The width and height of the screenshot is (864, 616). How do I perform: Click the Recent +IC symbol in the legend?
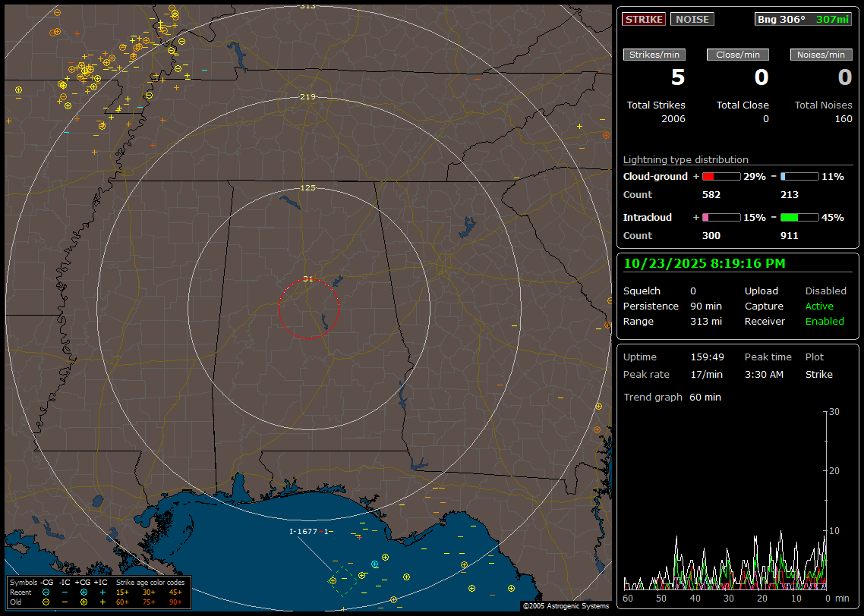[102, 592]
